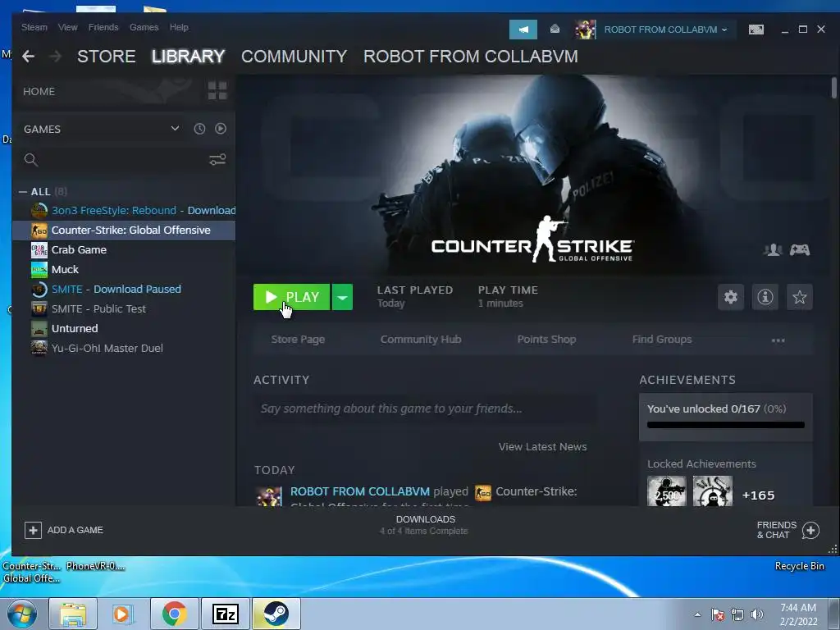Open the View menu
Screen dimensions: 840x630
point(67,27)
